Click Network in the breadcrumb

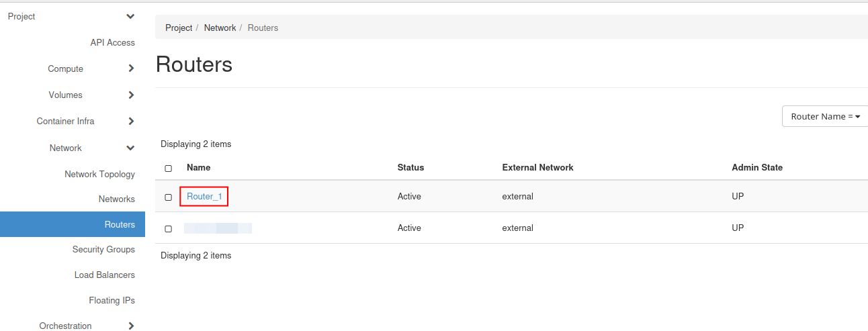tap(220, 28)
